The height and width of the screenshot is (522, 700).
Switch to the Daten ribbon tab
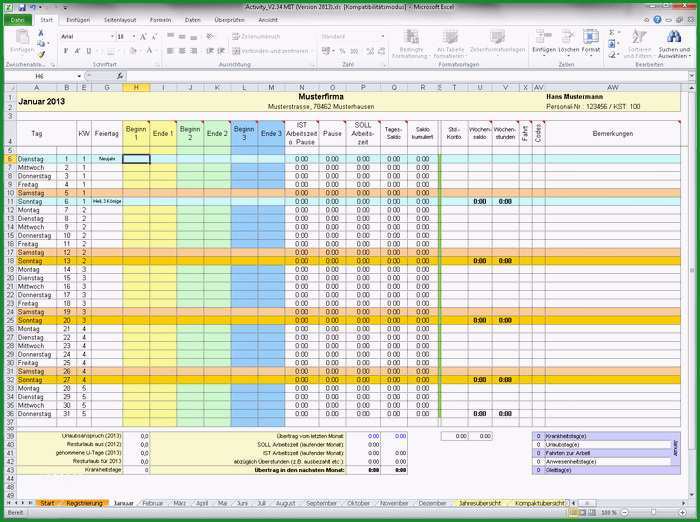[x=192, y=20]
